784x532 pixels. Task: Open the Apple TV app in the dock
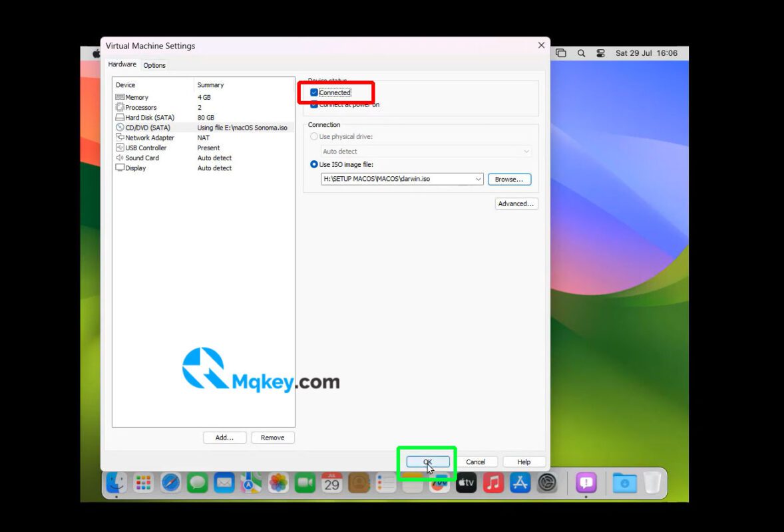[x=467, y=483]
